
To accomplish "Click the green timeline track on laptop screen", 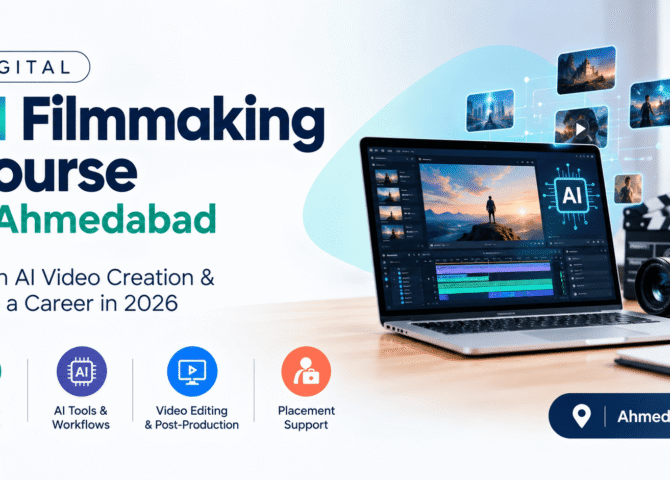I will coord(495,286).
